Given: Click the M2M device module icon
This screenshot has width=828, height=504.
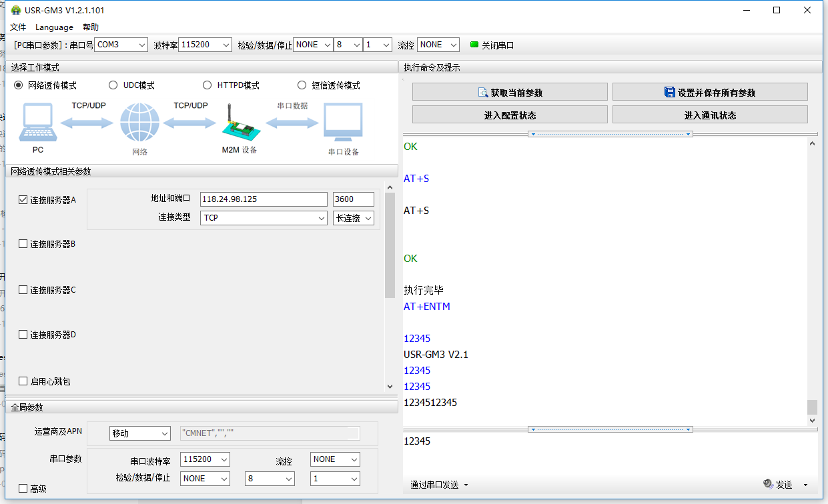Looking at the screenshot, I should coord(240,123).
